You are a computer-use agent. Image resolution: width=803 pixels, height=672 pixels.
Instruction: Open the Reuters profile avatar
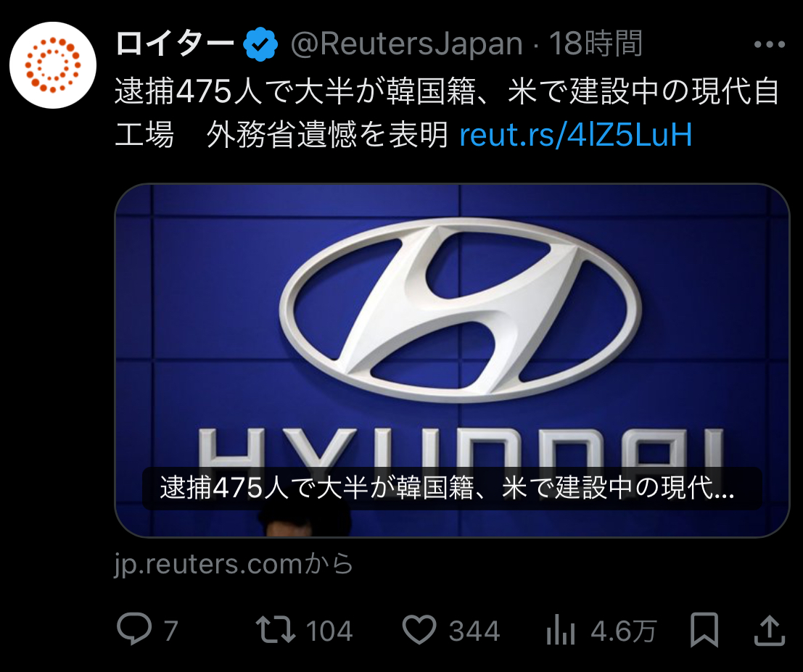coord(53,65)
